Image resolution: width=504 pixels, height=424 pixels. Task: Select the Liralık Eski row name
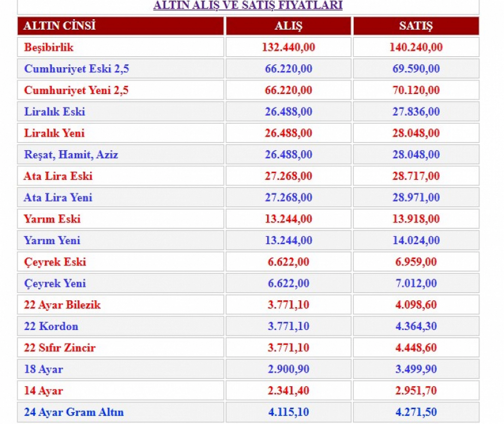[x=55, y=112]
